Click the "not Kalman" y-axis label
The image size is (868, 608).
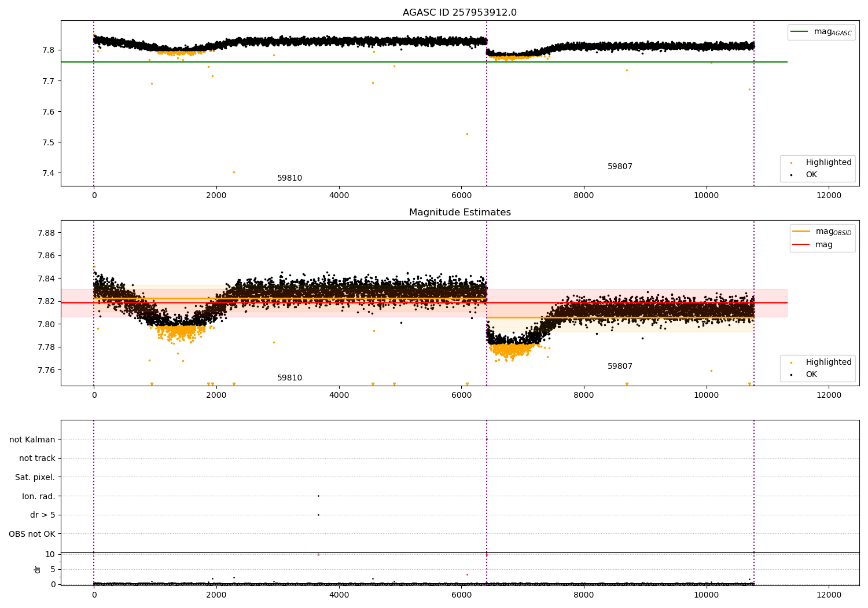tap(32, 440)
